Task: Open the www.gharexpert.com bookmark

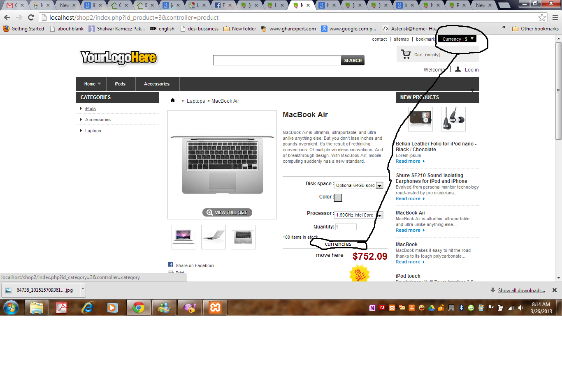Action: point(288,29)
